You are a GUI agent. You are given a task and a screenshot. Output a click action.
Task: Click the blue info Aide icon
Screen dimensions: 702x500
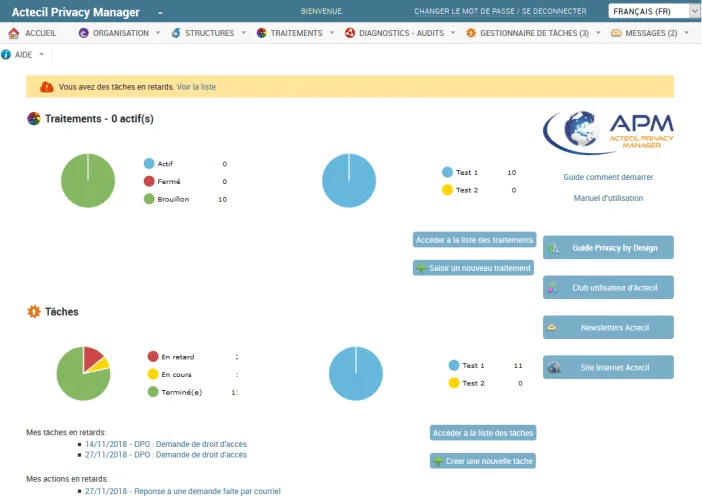[x=6, y=55]
